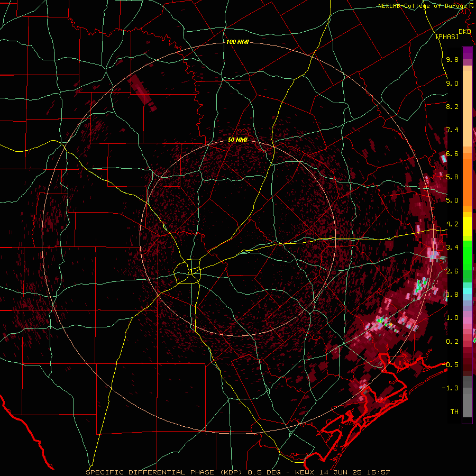The image size is (476, 476).
Task: Click the -1.3 value on the color scale
Action: (450, 388)
